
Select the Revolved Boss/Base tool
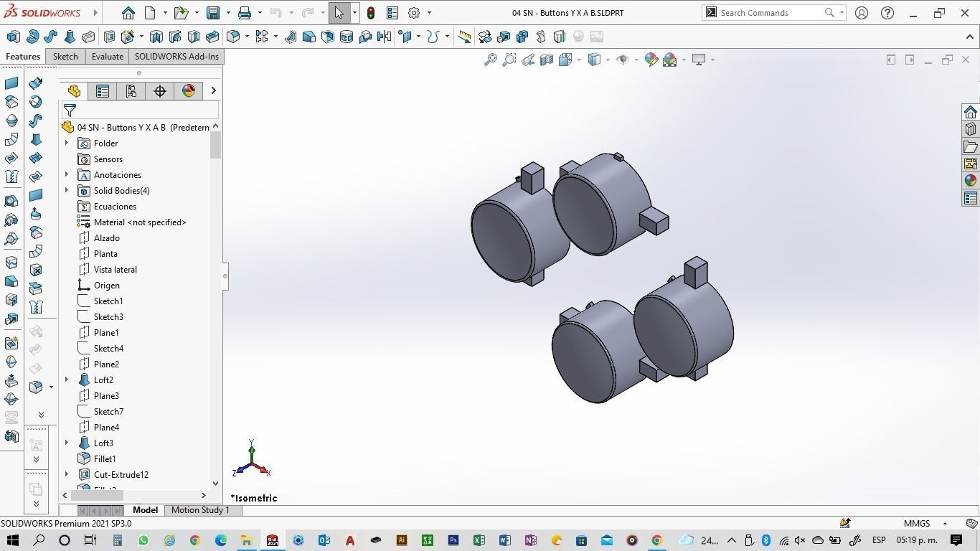coord(32,37)
